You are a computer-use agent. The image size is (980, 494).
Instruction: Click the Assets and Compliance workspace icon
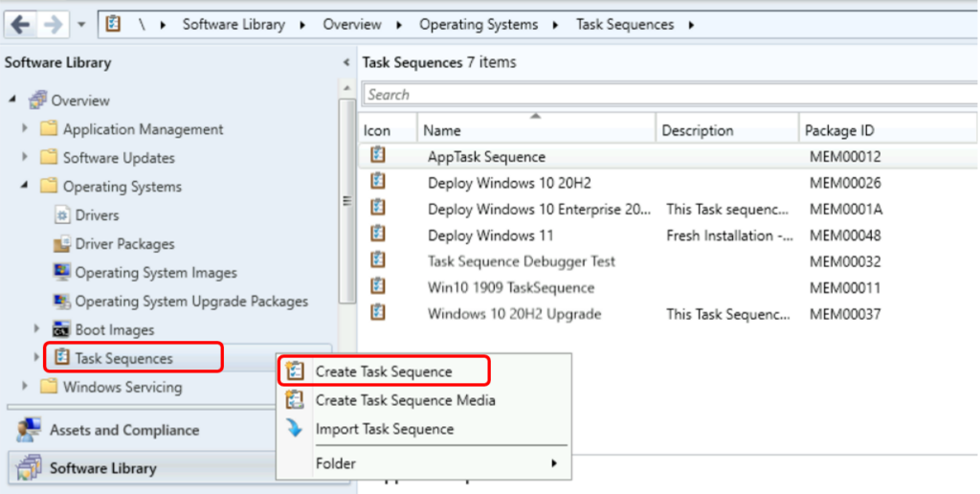[x=29, y=430]
